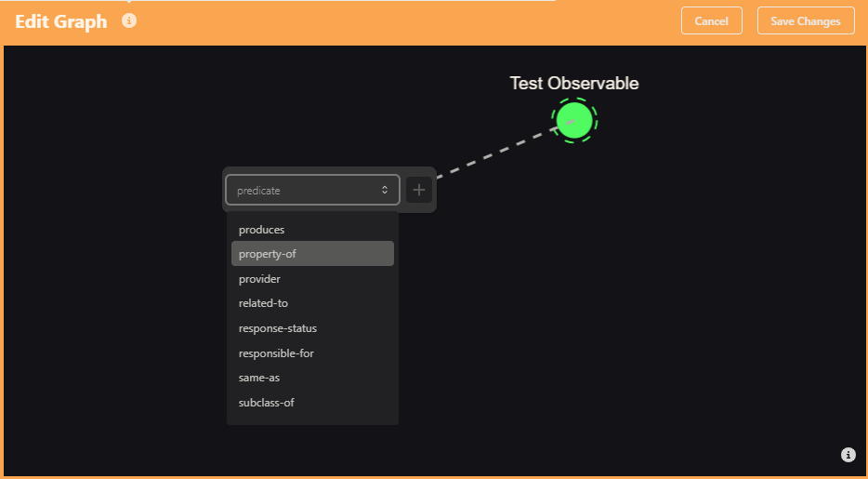This screenshot has width=868, height=479.
Task: Choose 'property-of' from the predicate list
Action: (313, 254)
